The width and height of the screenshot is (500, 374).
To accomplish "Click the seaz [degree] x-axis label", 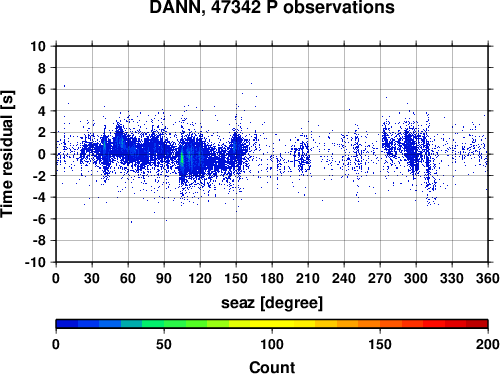I will click(x=272, y=303).
